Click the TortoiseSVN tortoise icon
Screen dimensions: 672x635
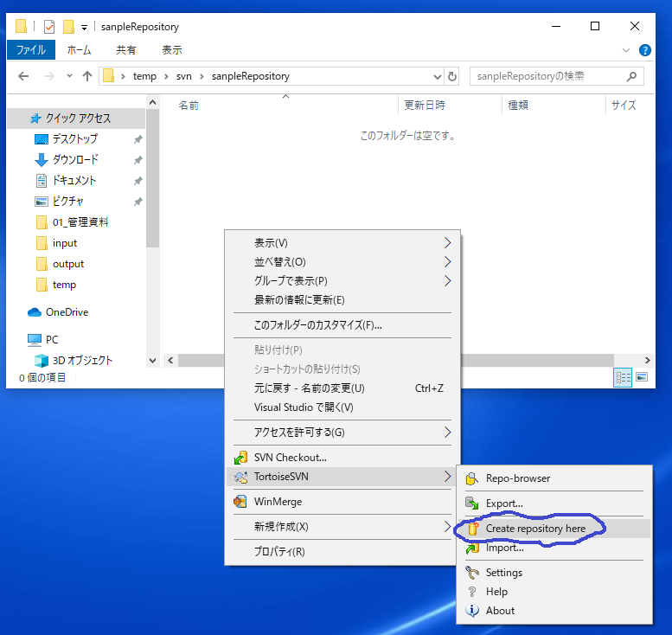click(x=240, y=477)
